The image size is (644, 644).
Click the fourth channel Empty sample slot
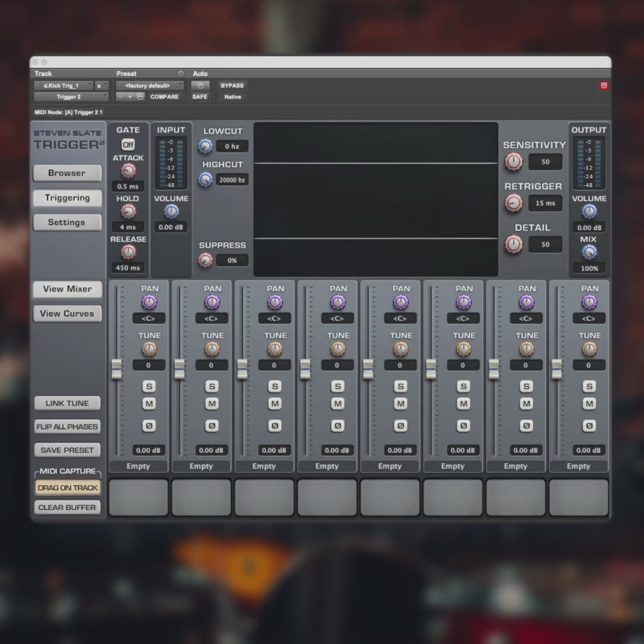pyautogui.click(x=327, y=466)
